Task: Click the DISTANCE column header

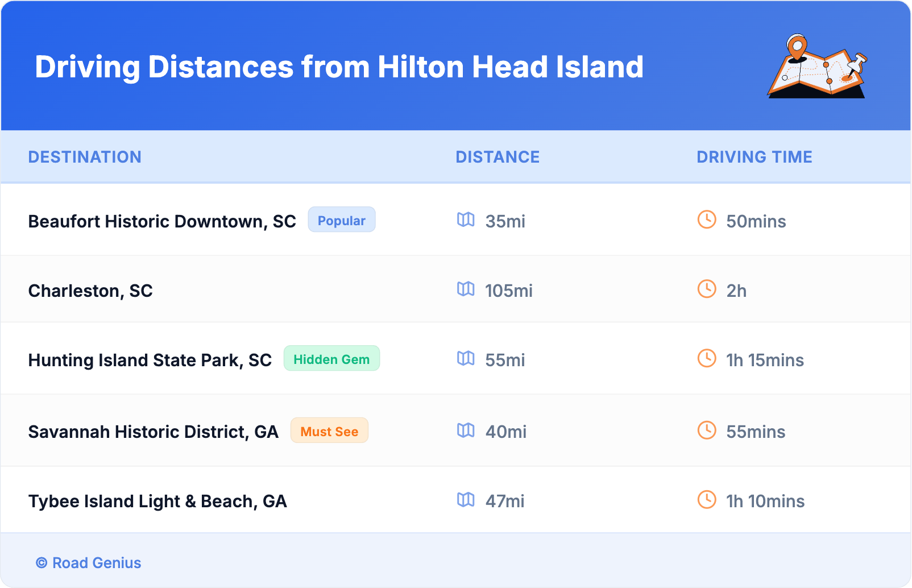Action: point(498,157)
